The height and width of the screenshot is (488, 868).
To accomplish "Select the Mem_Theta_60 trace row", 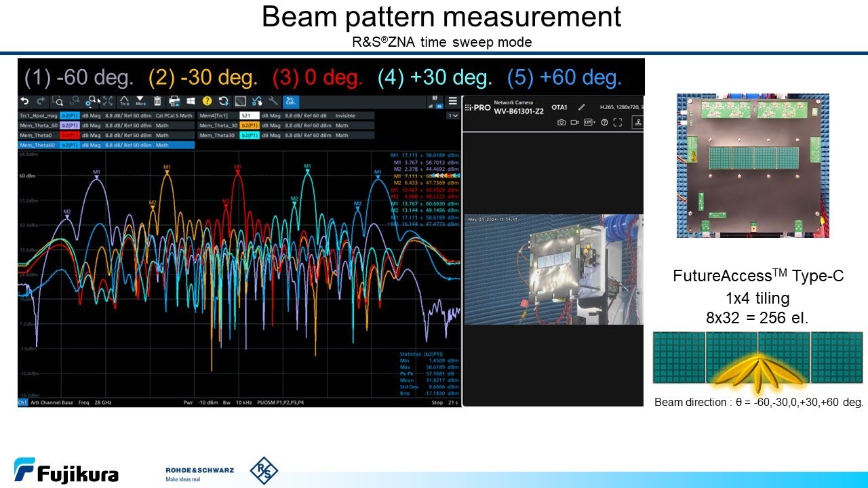I will (x=106, y=125).
